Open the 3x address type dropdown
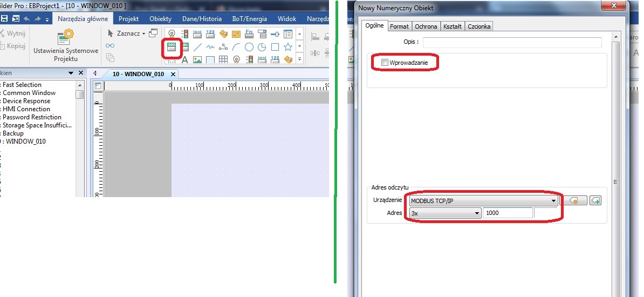This screenshot has height=297, width=644. (477, 213)
